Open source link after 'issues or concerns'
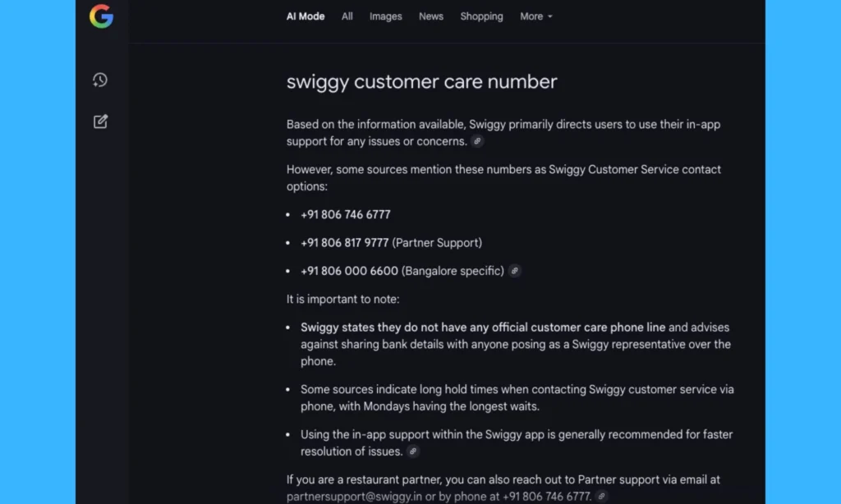Image resolution: width=841 pixels, height=504 pixels. (x=477, y=141)
